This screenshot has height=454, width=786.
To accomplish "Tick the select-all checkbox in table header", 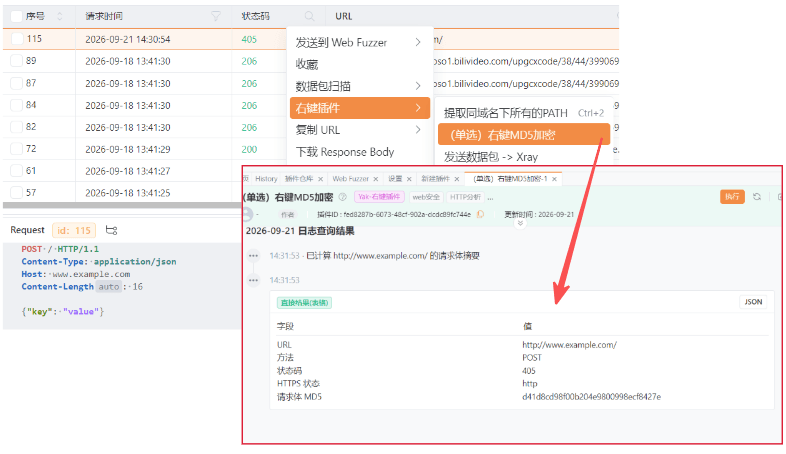I will [17, 16].
